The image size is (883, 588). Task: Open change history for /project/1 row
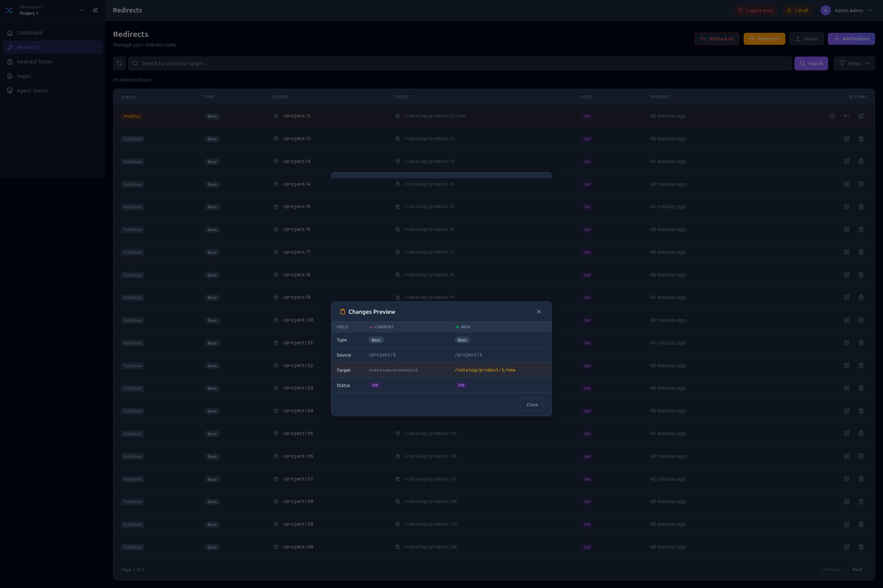(x=832, y=116)
